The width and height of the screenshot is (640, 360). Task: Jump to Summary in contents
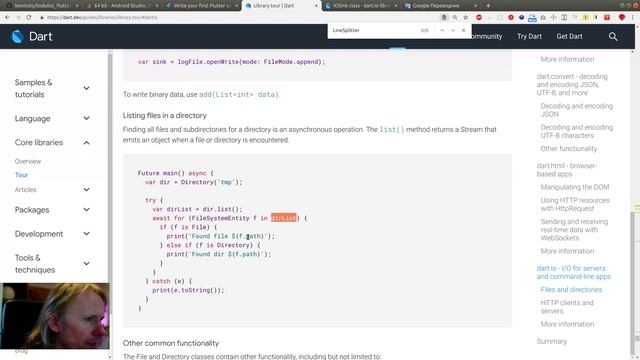551,341
